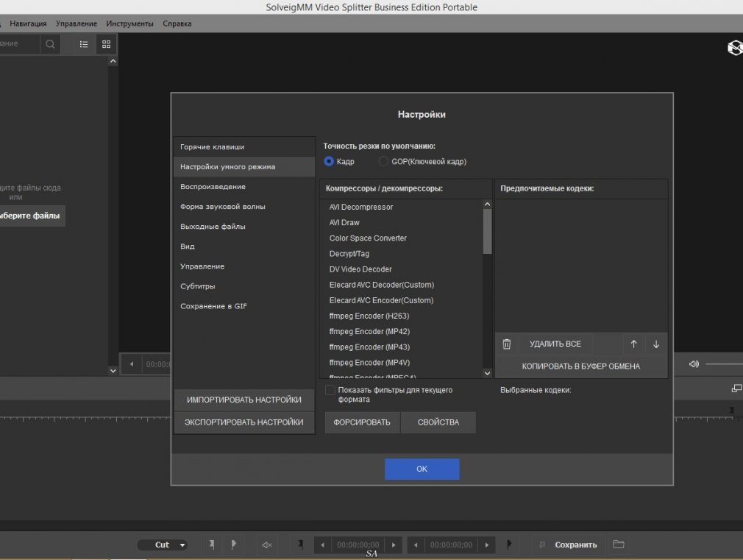
Task: Click the search magnifier icon in media panel
Action: tap(50, 44)
